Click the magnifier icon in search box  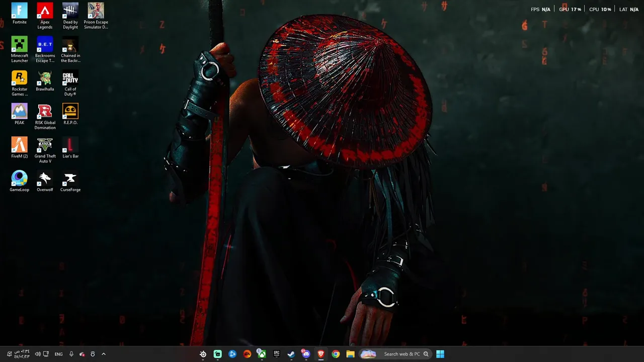(x=426, y=354)
